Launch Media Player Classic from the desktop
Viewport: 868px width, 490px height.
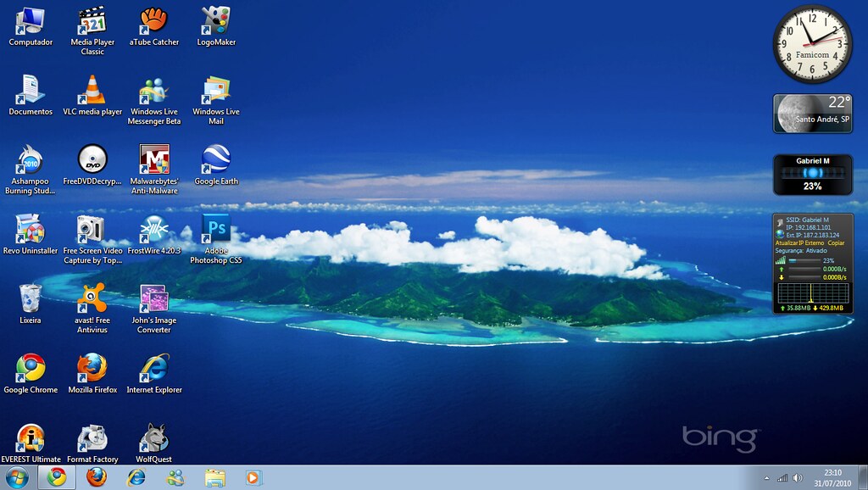click(92, 31)
